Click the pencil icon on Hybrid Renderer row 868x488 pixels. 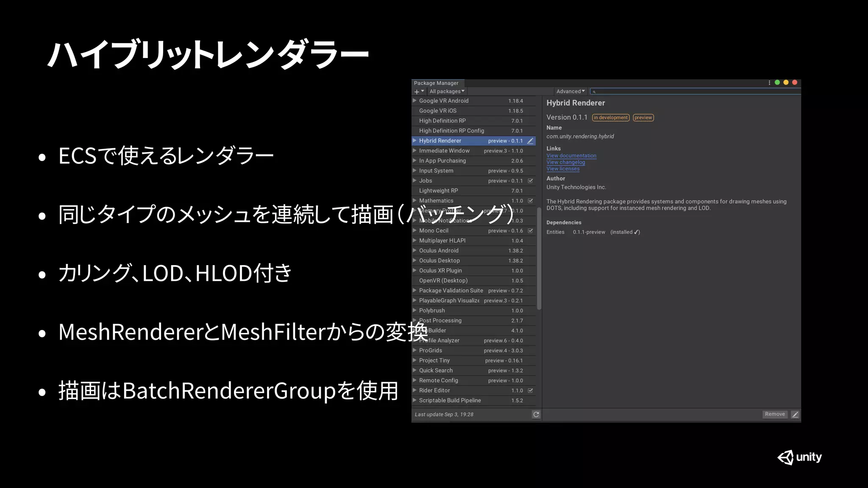coord(530,141)
